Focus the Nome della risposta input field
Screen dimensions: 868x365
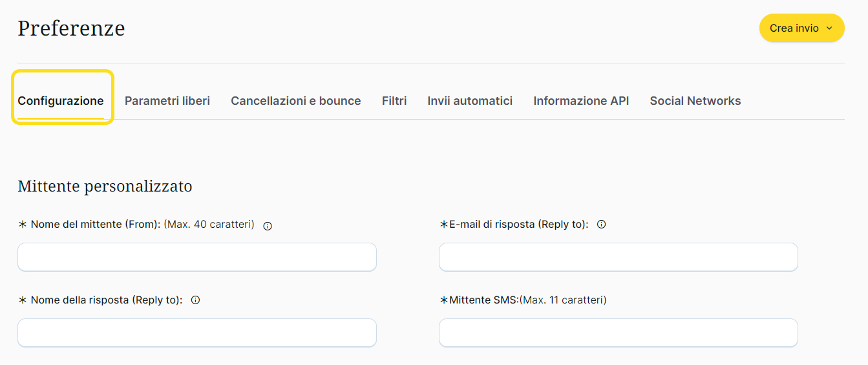[x=197, y=333]
